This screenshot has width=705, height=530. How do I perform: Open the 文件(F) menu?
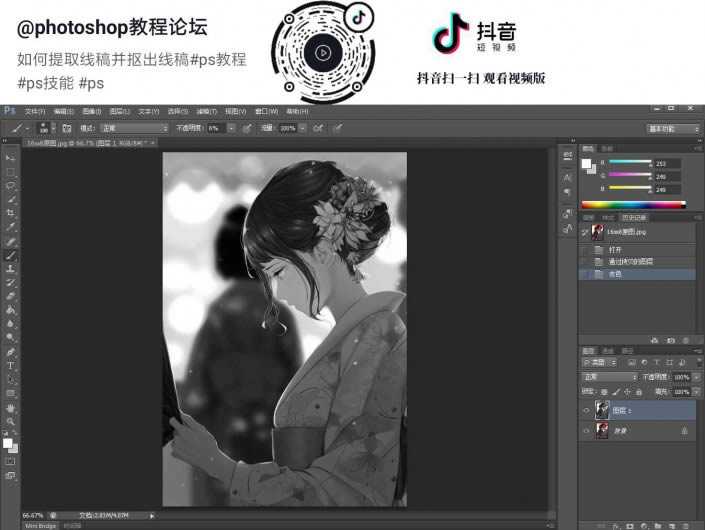coord(35,111)
